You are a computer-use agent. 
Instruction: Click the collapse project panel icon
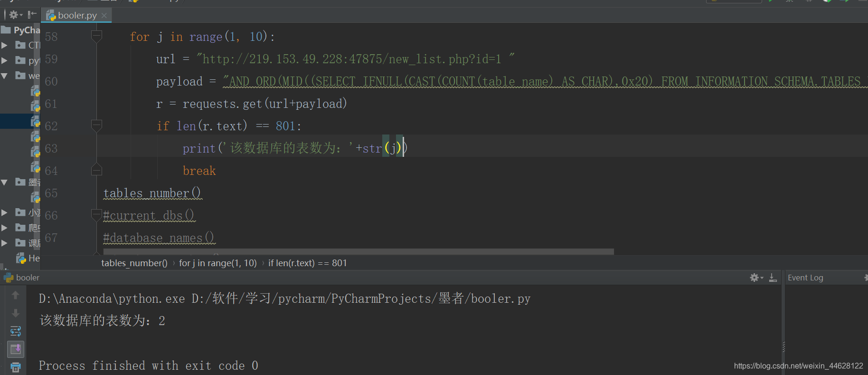click(x=32, y=15)
